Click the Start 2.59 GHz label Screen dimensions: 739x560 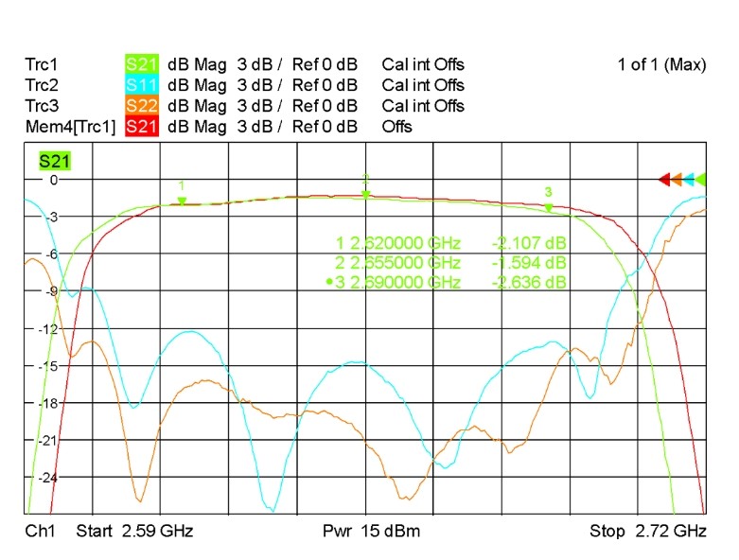tap(134, 531)
